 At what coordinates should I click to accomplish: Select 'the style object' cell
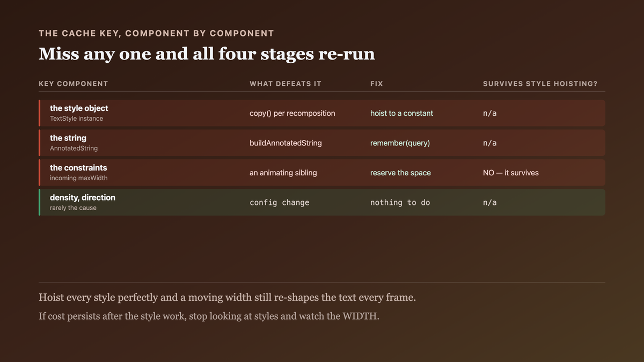(x=79, y=108)
